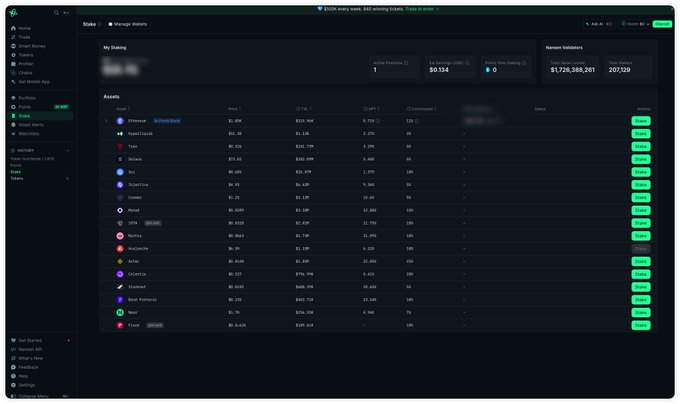The width and height of the screenshot is (680, 404).
Task: Open Home in the sidebar
Action: point(24,28)
